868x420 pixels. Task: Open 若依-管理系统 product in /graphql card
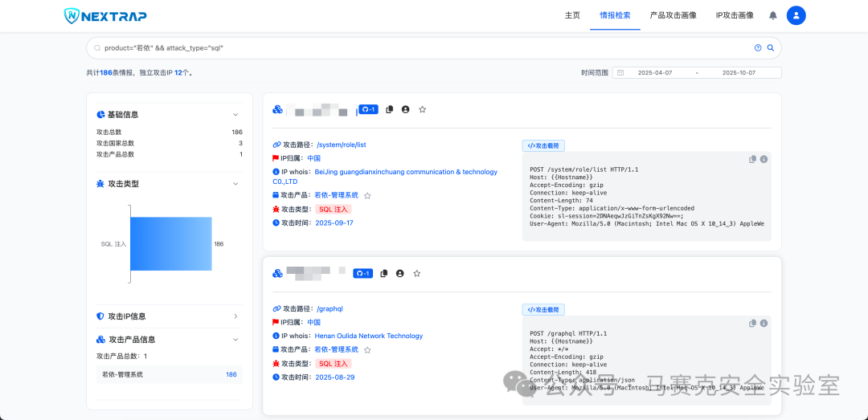point(337,349)
